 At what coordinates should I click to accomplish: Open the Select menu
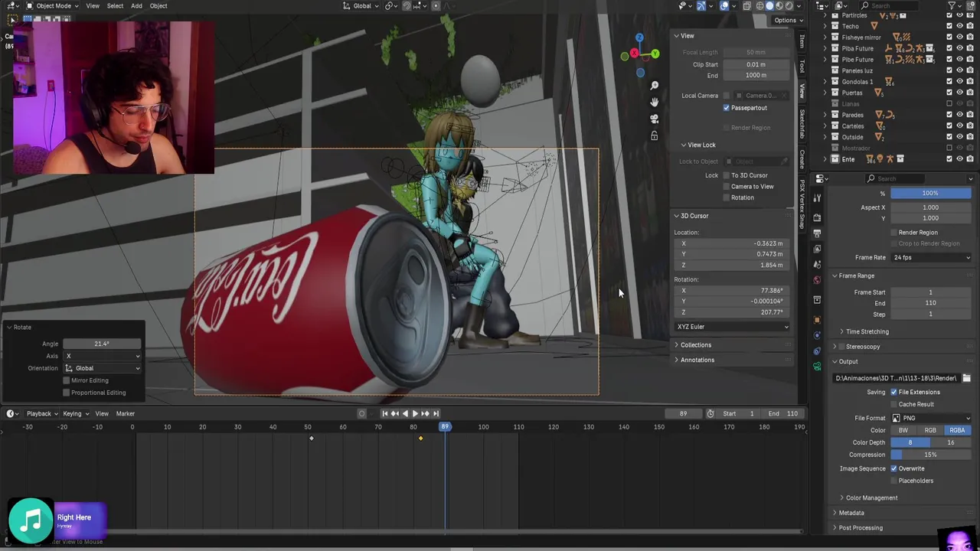coord(115,5)
